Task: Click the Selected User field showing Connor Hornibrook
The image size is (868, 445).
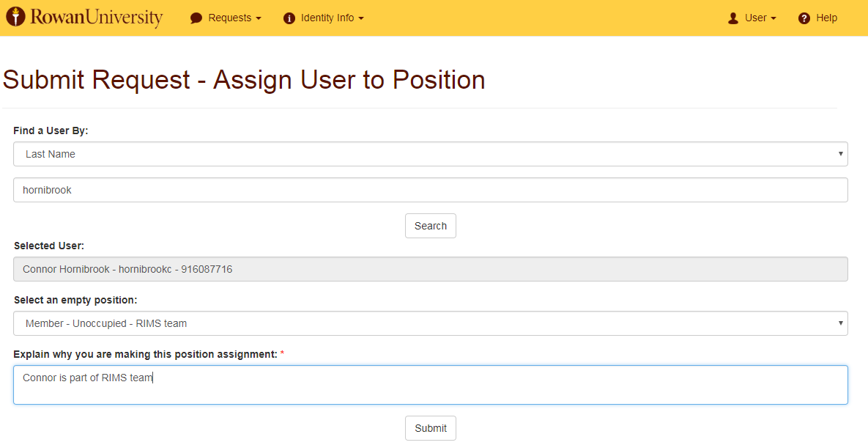Action: (430, 269)
